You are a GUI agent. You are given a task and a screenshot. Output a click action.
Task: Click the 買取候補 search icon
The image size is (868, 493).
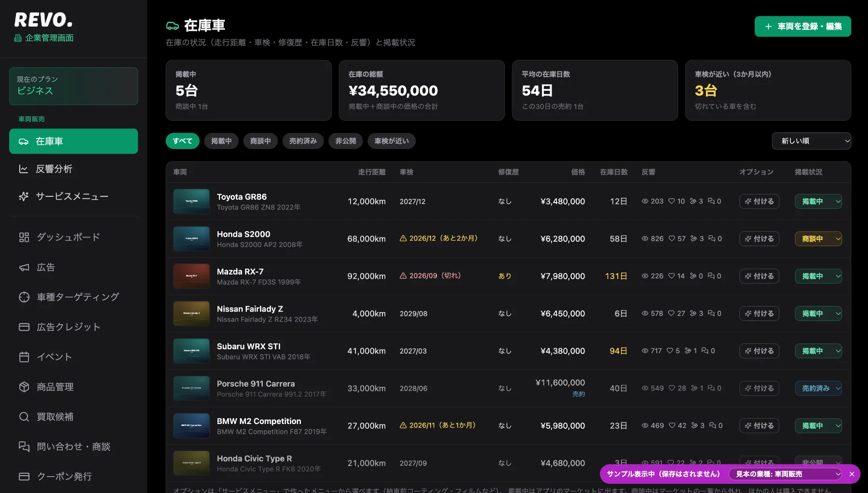(24, 417)
